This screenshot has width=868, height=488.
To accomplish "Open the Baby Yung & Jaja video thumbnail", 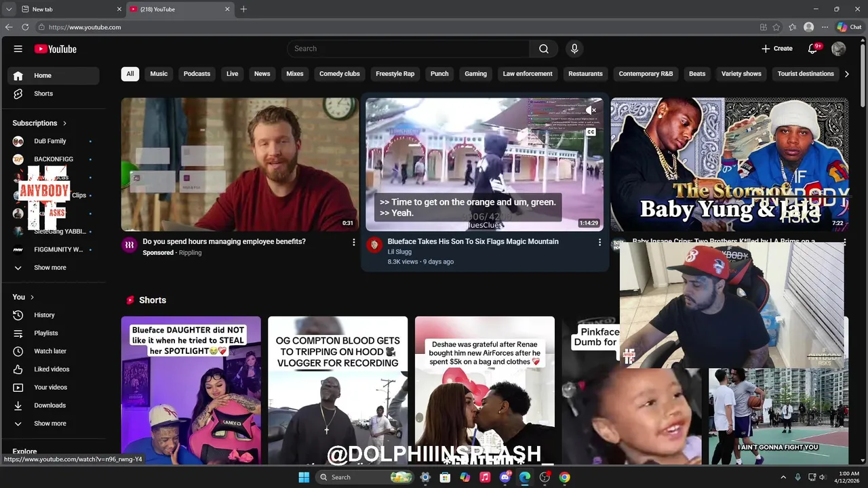I will click(x=729, y=165).
